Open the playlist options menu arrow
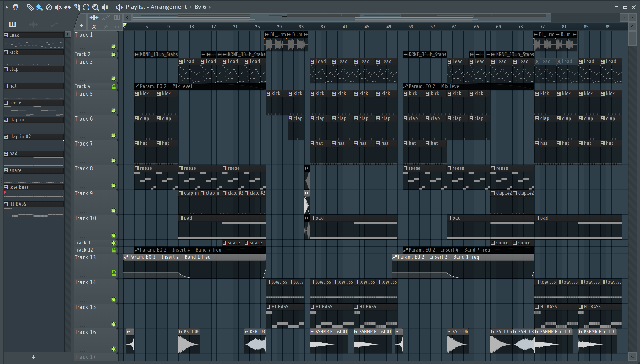 point(6,7)
